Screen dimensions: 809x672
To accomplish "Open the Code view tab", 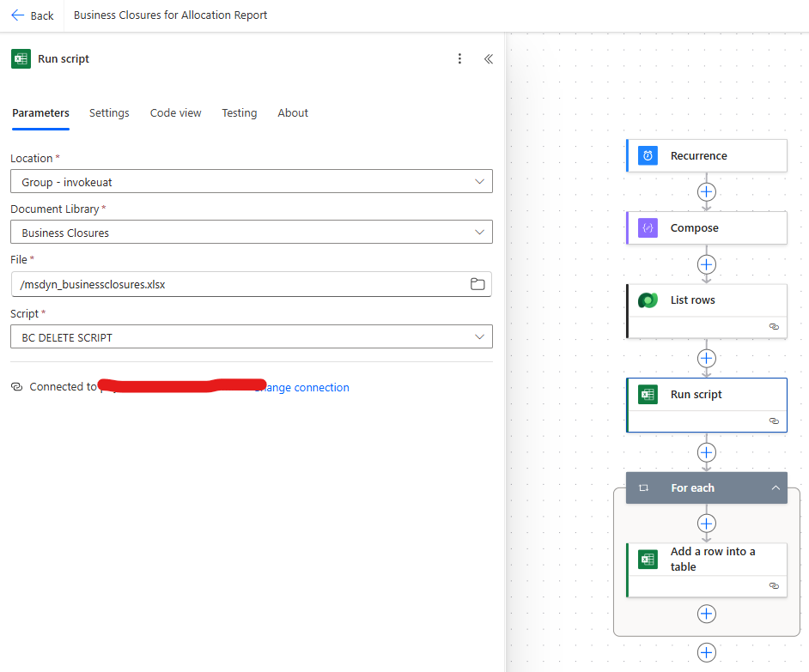I will point(175,113).
